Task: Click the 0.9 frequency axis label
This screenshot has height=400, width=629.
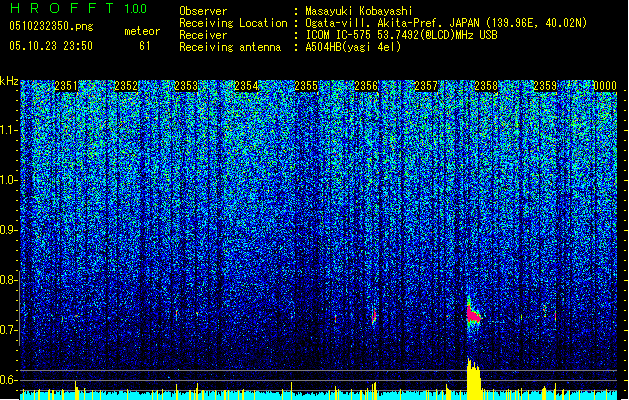Action: point(9,230)
